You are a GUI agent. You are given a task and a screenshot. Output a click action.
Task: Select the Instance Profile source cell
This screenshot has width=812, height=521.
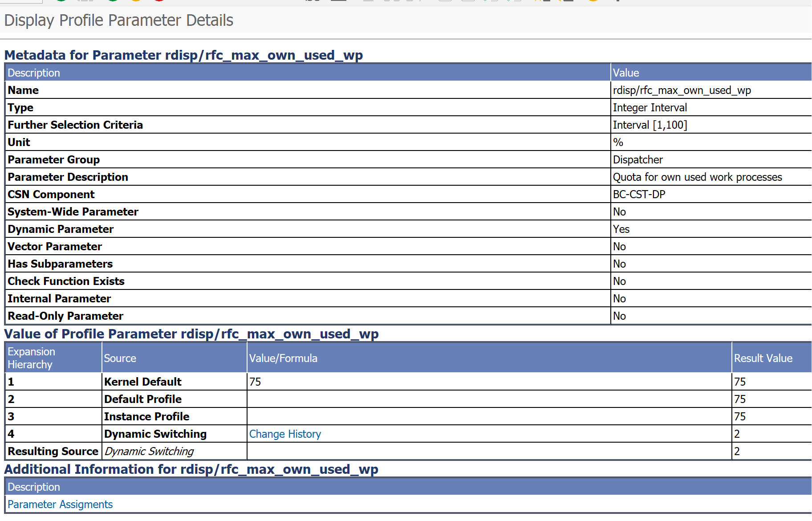click(146, 416)
